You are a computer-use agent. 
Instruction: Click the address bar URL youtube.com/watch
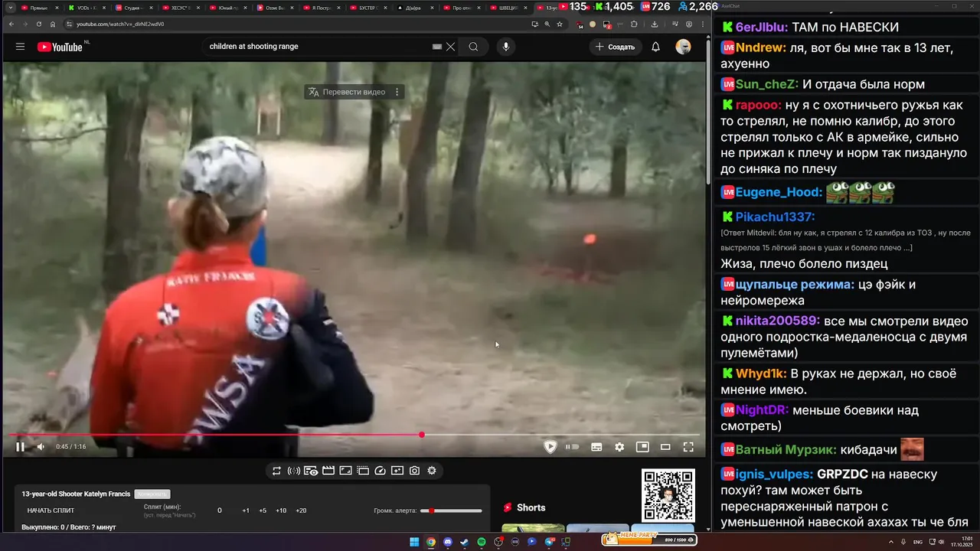coord(121,24)
